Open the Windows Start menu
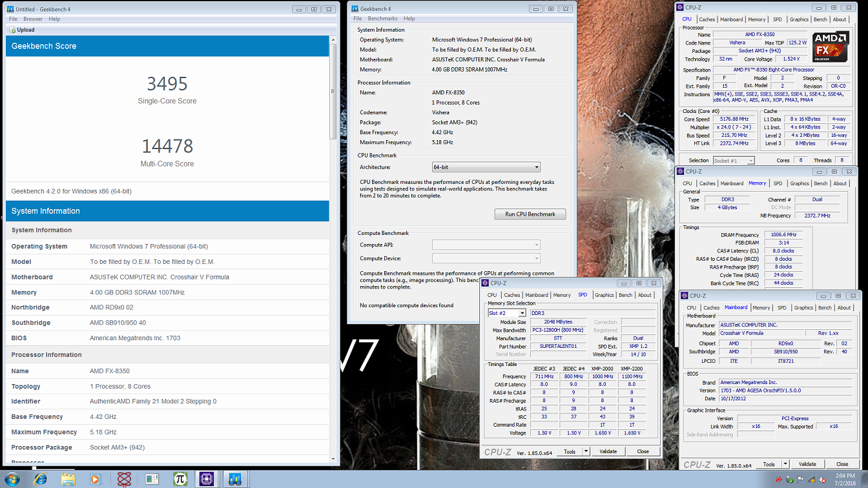This screenshot has width=868, height=488. tap(12, 479)
